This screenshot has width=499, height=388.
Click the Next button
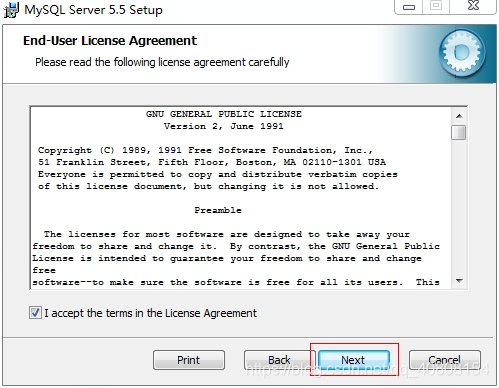354,360
